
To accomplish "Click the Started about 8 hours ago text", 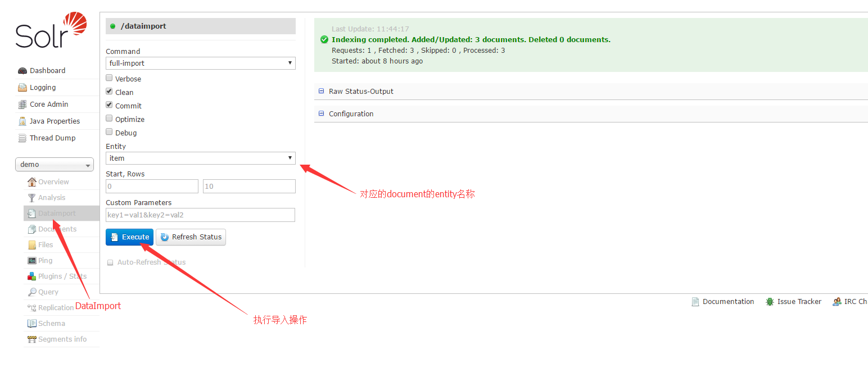I will coord(377,61).
